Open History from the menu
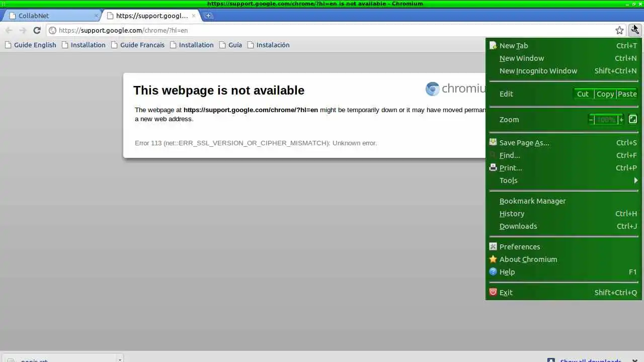 (563, 214)
